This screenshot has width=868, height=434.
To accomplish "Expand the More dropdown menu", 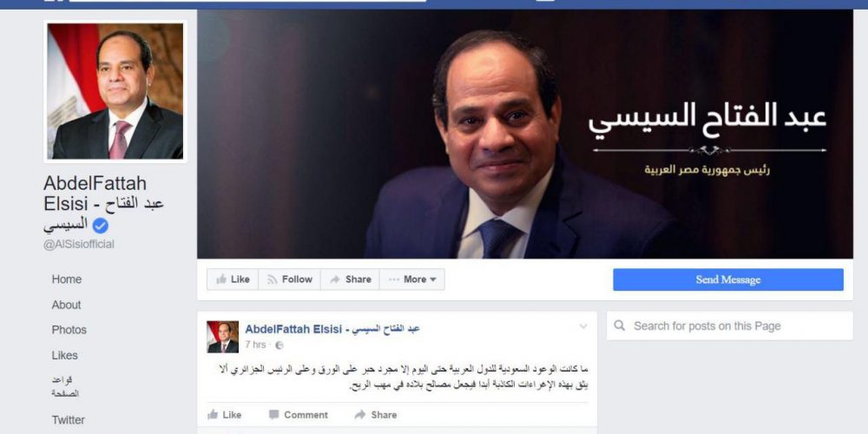I will [x=411, y=279].
